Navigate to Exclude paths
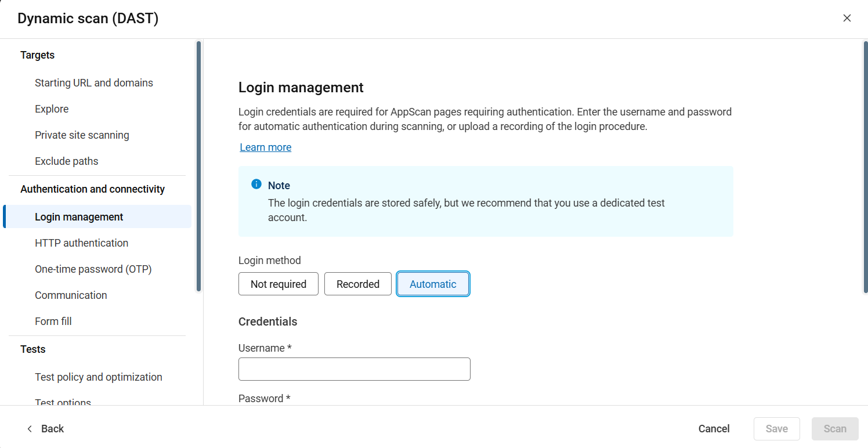 66,161
